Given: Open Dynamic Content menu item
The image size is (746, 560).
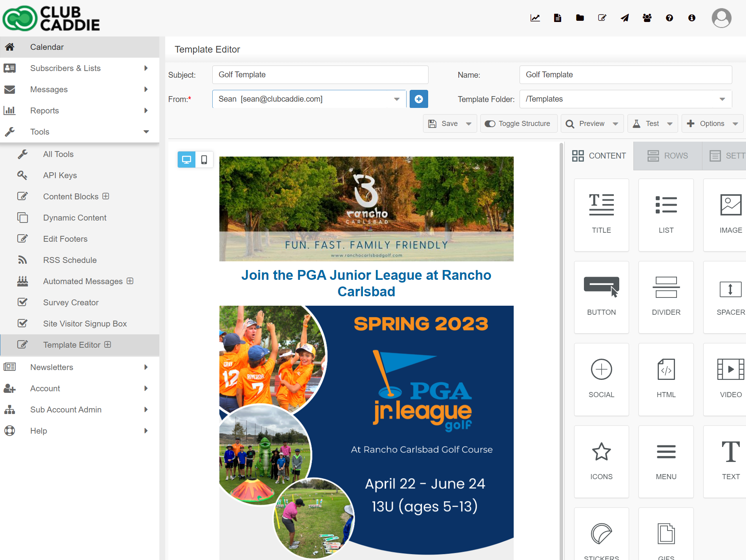Looking at the screenshot, I should [80, 218].
